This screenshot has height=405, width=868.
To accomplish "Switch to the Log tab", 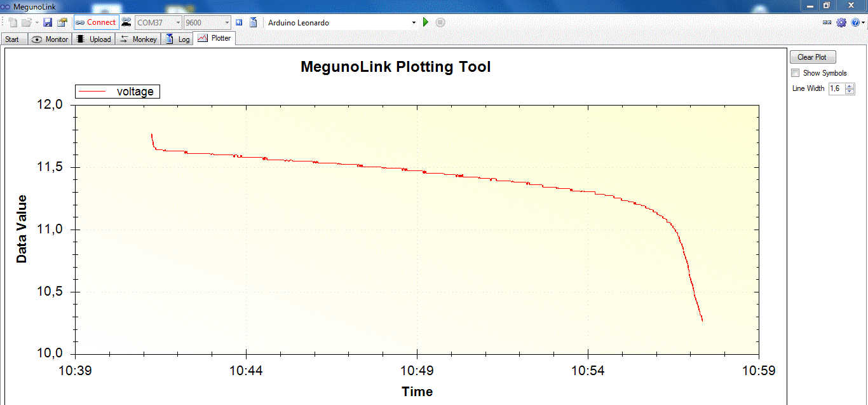I will click(177, 39).
